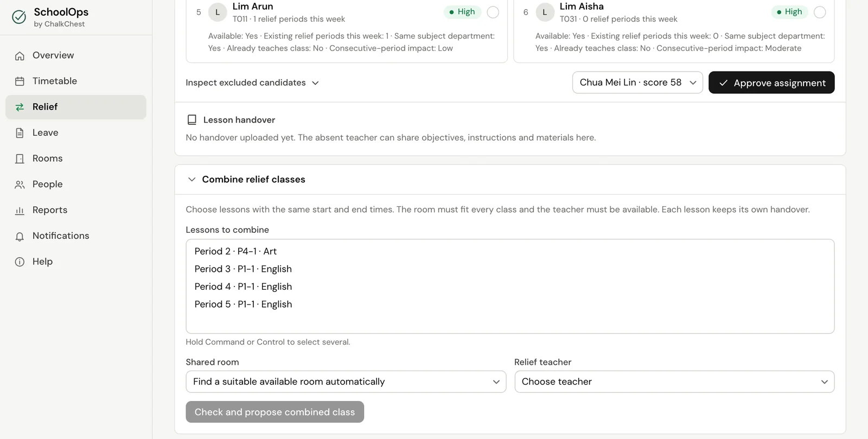Click the Lesson handover heading
This screenshot has height=439, width=868.
pyautogui.click(x=239, y=120)
